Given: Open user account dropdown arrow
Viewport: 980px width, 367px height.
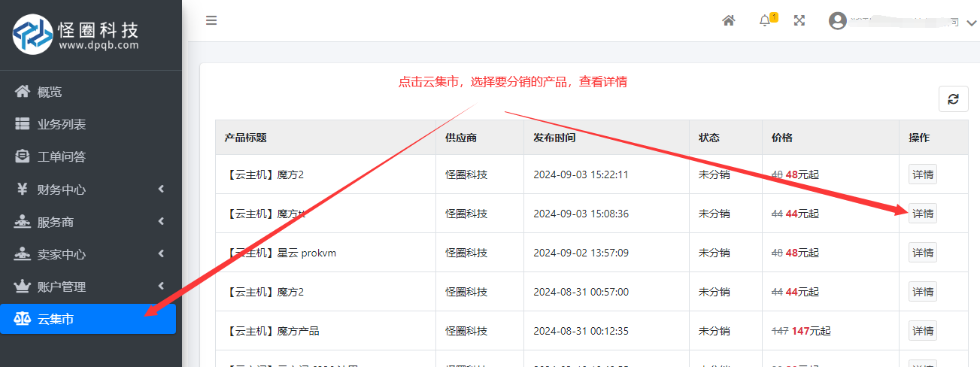Looking at the screenshot, I should point(971,22).
